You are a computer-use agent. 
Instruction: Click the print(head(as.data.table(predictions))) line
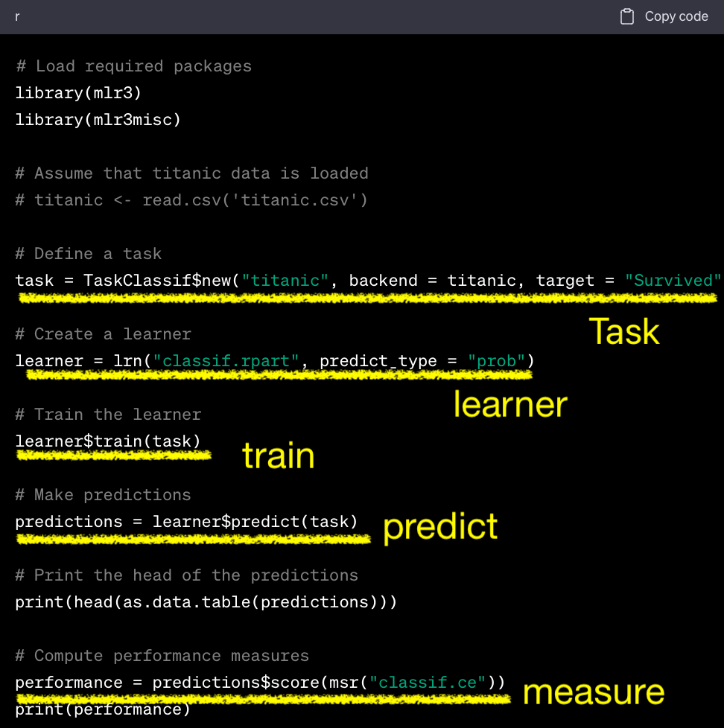click(206, 602)
